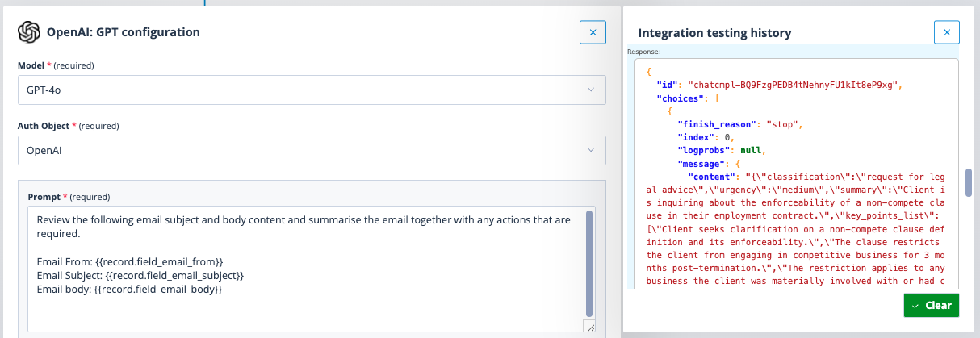
Task: Click the Prompt text area resize handle
Action: pyautogui.click(x=589, y=327)
